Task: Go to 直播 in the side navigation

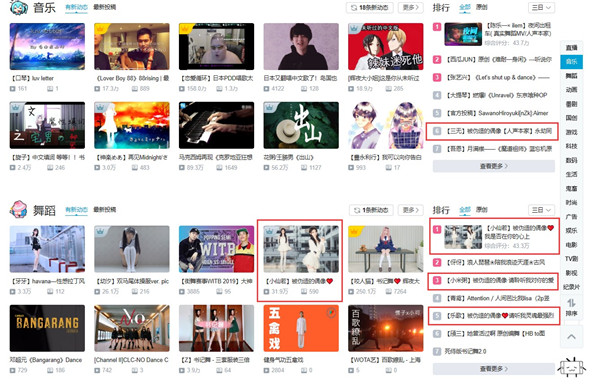Action: (571, 48)
